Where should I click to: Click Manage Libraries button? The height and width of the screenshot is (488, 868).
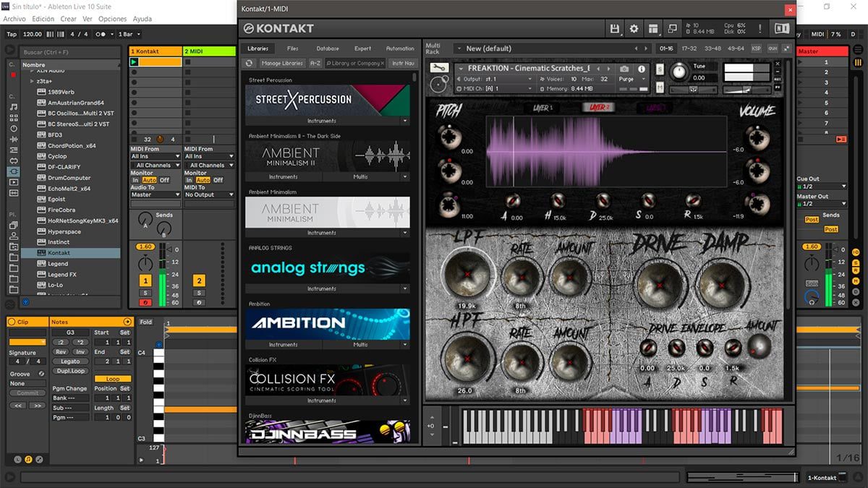point(281,63)
